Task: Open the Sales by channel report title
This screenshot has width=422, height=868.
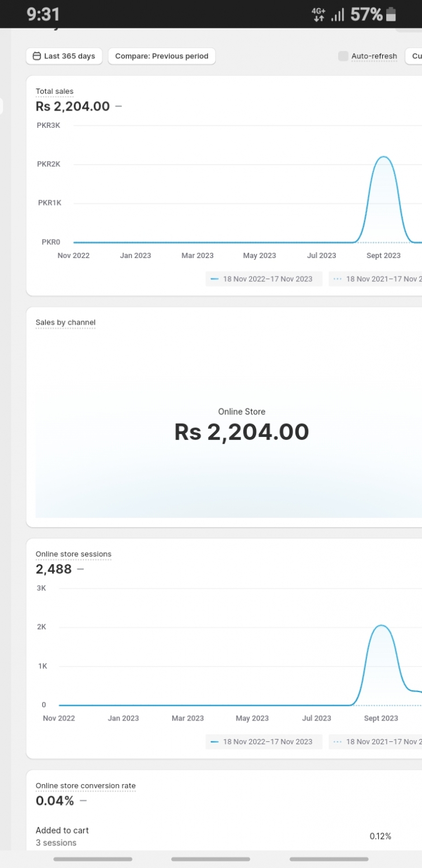Action: click(65, 323)
